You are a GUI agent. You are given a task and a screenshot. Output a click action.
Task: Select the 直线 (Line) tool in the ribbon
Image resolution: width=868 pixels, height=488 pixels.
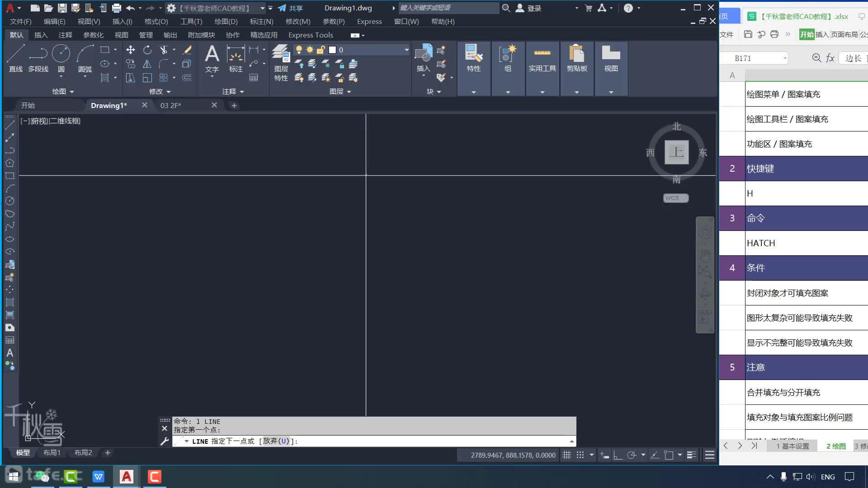click(x=15, y=59)
